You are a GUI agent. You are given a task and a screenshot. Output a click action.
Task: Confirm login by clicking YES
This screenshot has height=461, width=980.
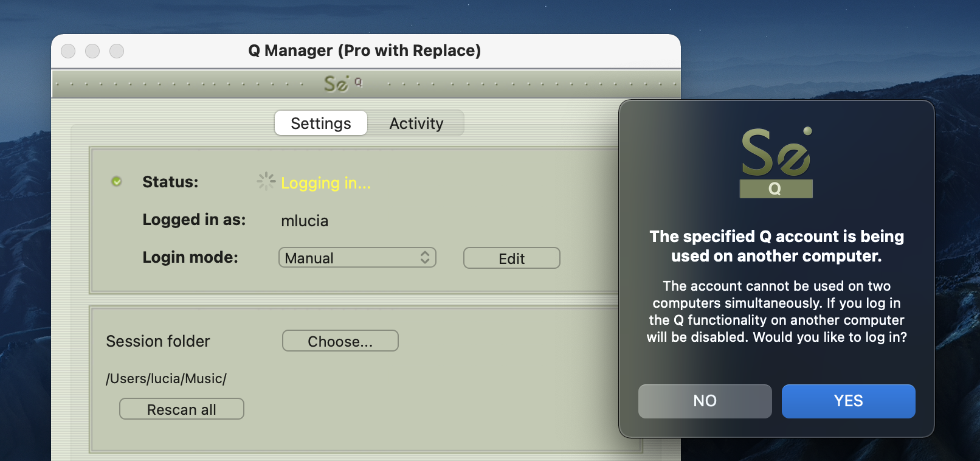pyautogui.click(x=848, y=401)
